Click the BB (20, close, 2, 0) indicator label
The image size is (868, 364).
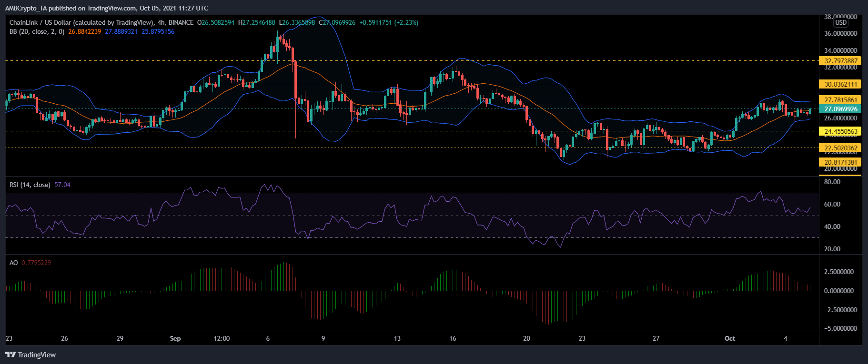click(37, 31)
